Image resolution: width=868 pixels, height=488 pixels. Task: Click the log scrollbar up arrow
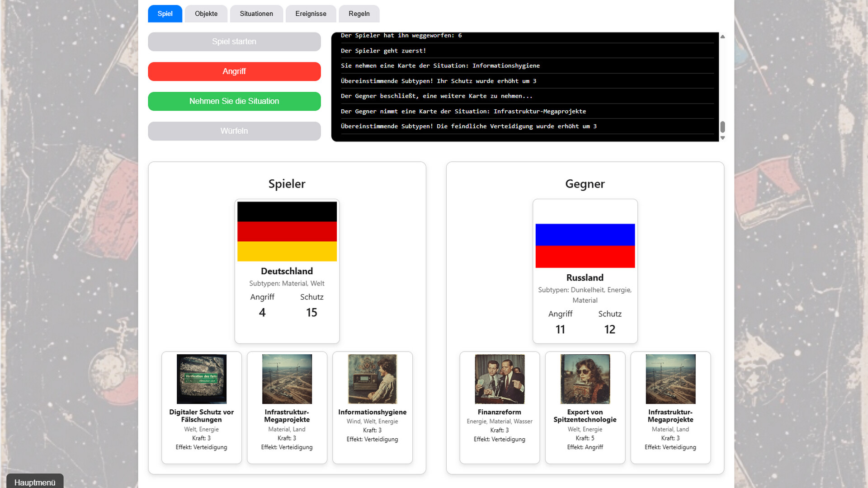[722, 37]
